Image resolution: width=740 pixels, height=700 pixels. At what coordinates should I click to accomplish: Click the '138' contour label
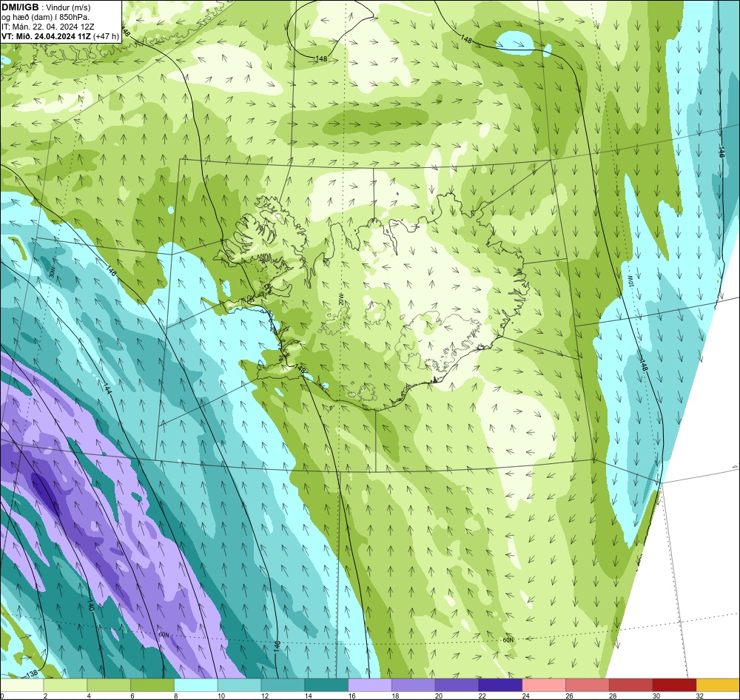(x=32, y=673)
